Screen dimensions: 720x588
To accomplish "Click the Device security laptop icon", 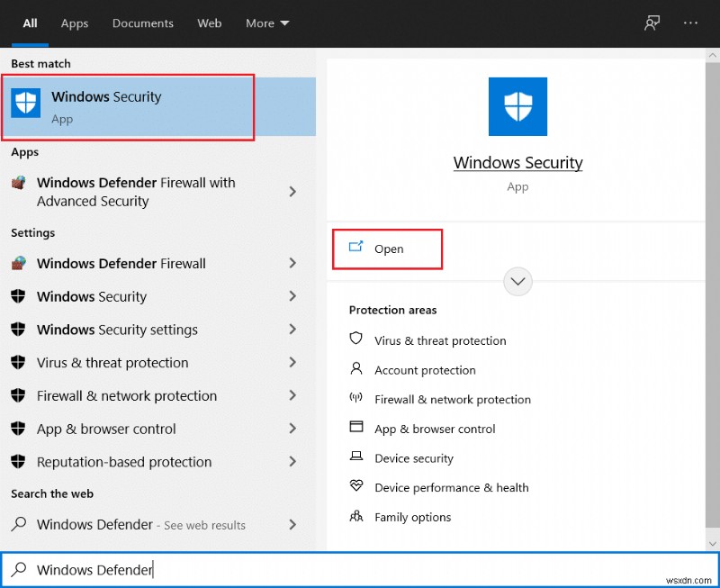I will point(356,458).
